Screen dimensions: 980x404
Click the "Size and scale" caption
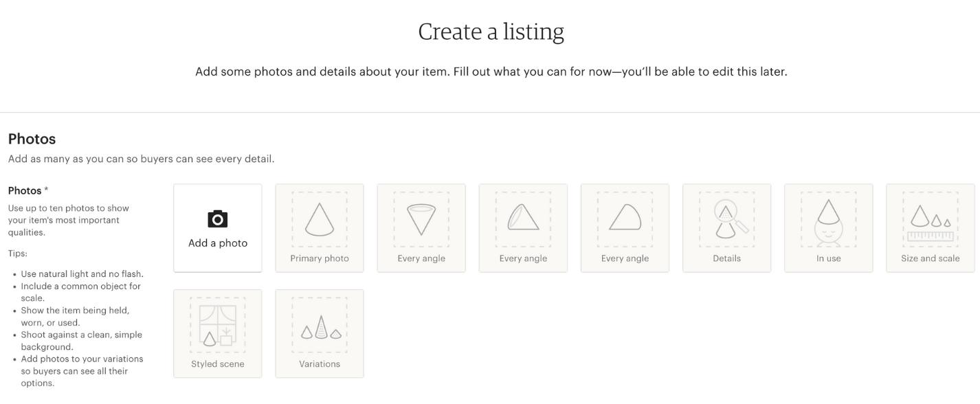[x=931, y=258]
